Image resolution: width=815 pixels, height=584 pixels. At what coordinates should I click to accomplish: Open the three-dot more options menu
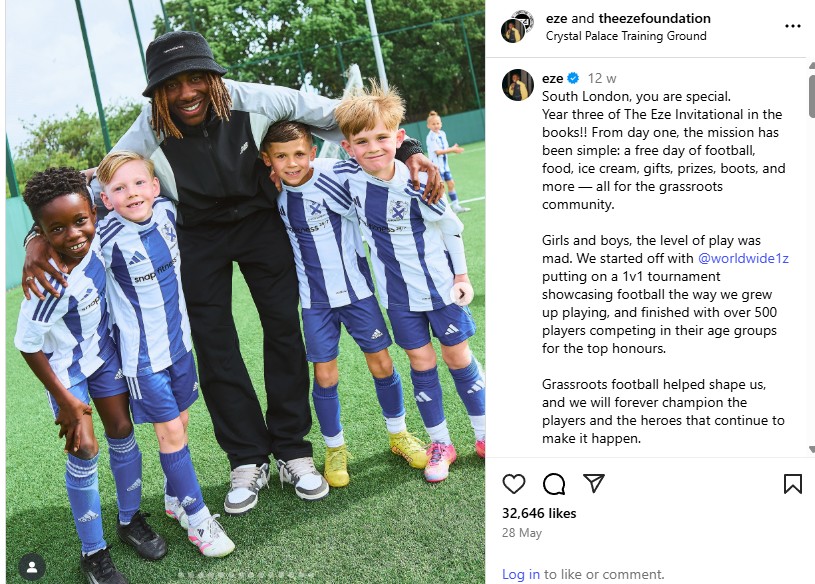point(793,26)
